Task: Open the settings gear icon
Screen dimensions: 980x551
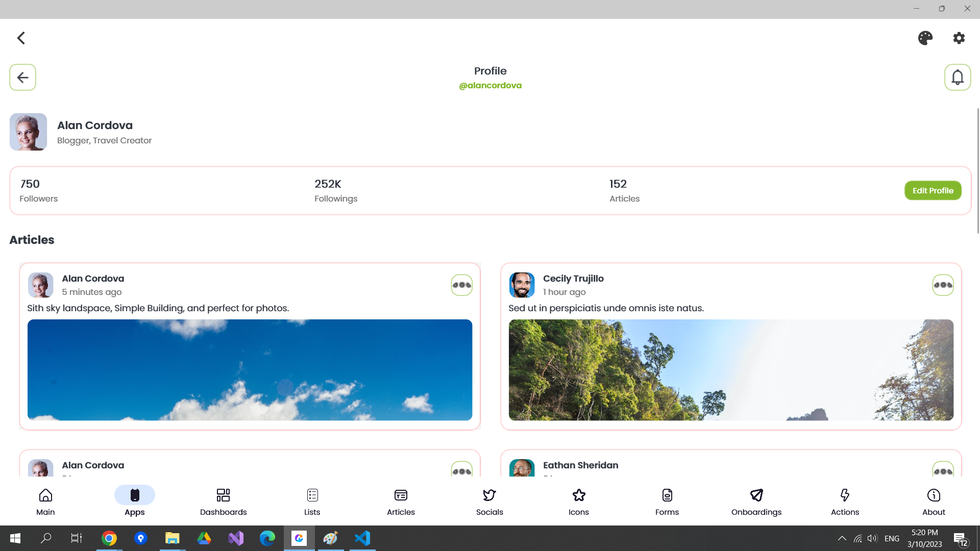Action: 959,38
